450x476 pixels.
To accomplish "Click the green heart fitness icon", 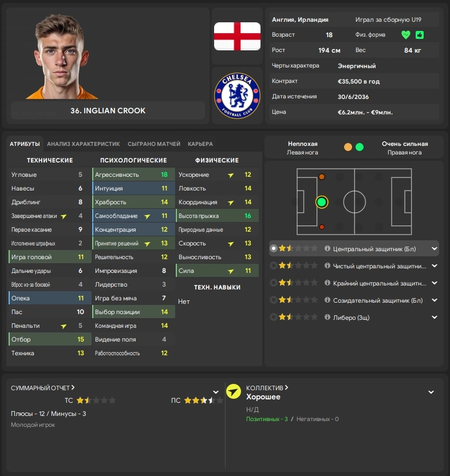I will click(x=406, y=35).
